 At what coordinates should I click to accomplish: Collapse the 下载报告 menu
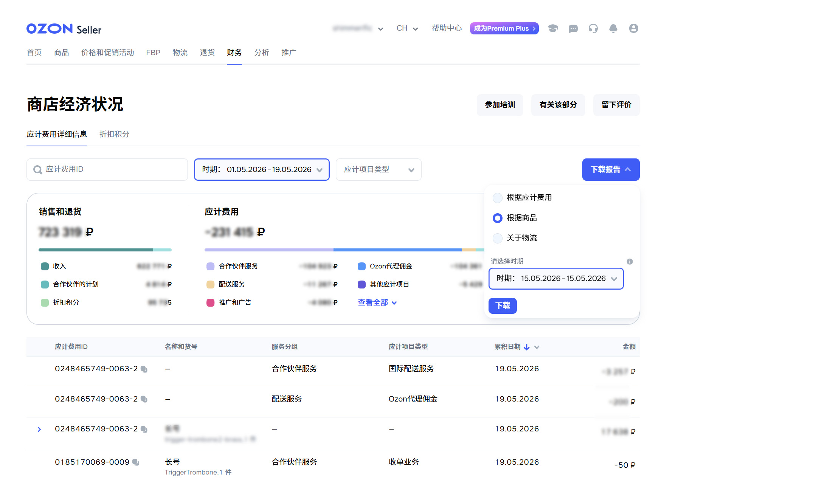(x=611, y=169)
